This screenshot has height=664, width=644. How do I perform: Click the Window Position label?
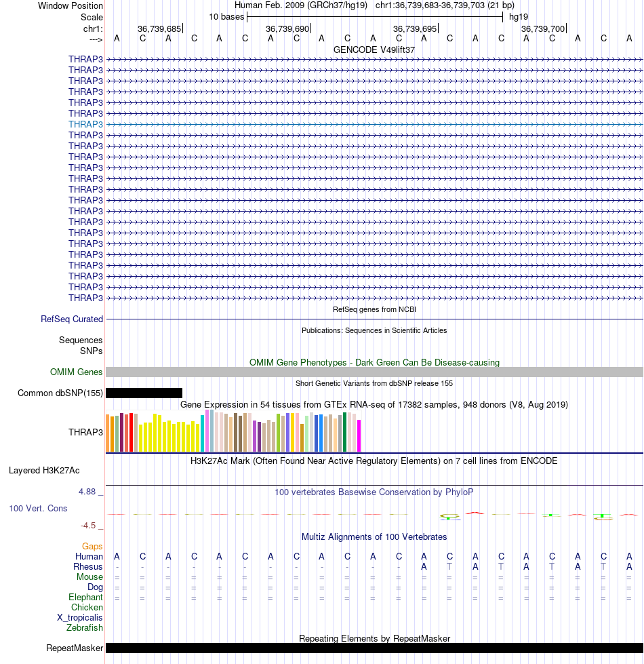[x=71, y=6]
